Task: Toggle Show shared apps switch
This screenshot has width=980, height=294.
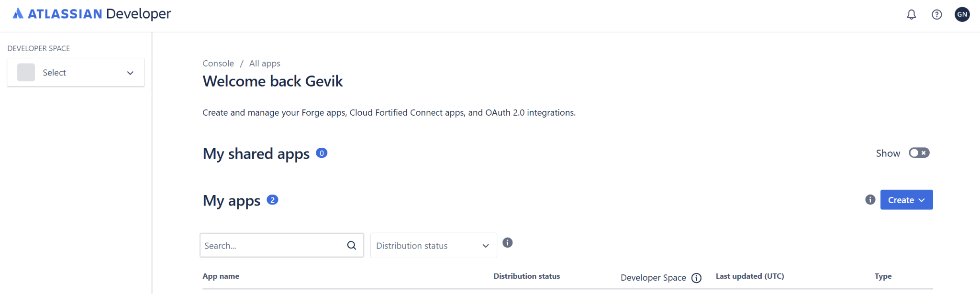Action: point(919,153)
